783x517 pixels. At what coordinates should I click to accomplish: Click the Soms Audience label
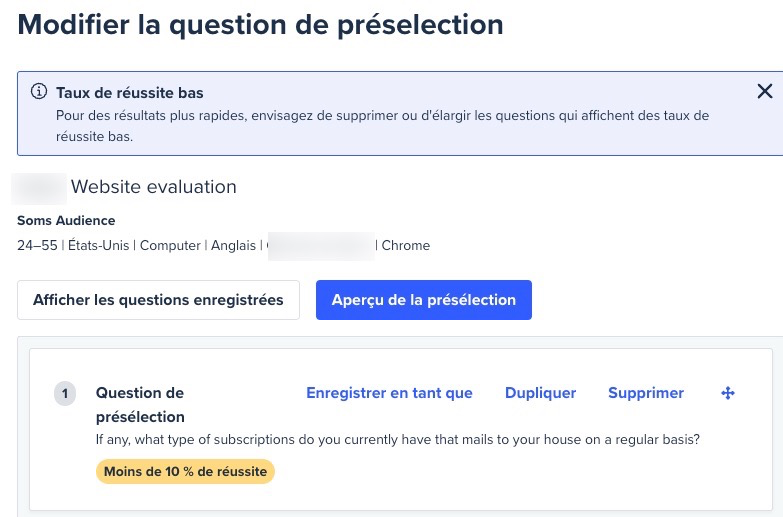click(66, 220)
